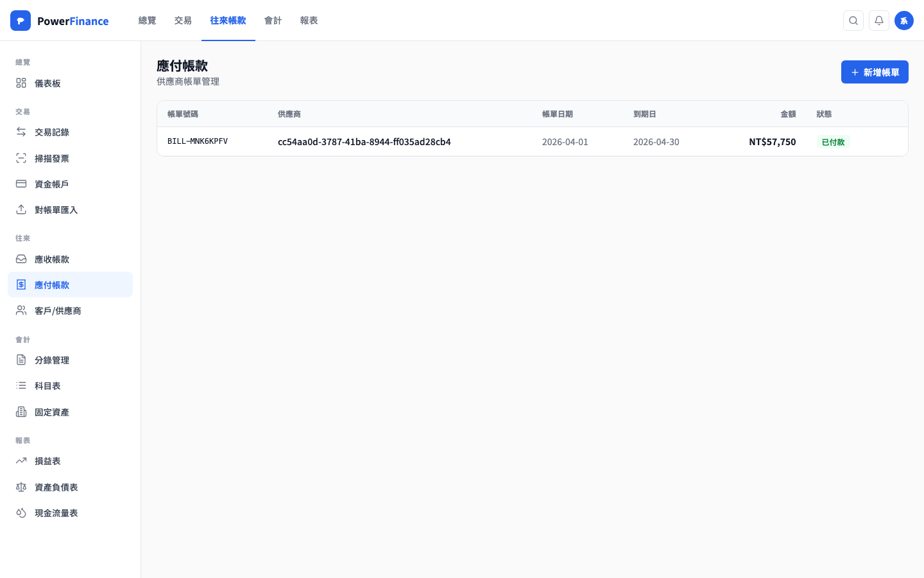The image size is (924, 578).
Task: Open the 對帳單匯入 import feature
Action: [55, 209]
